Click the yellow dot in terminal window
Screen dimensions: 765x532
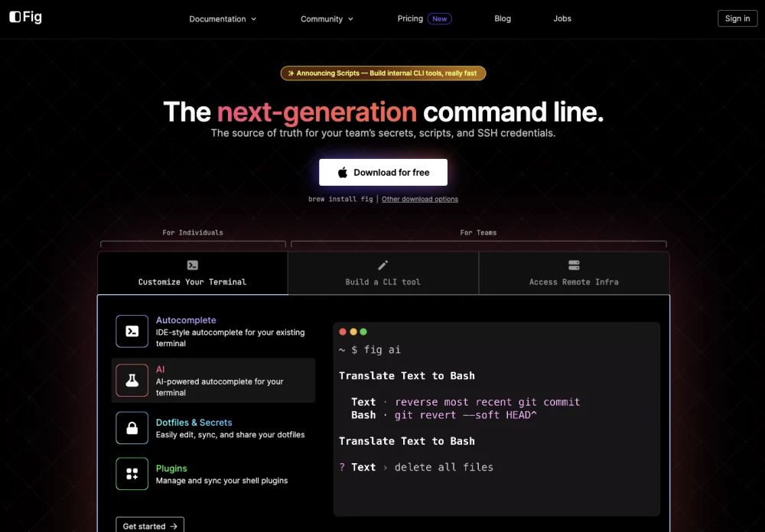pos(353,332)
